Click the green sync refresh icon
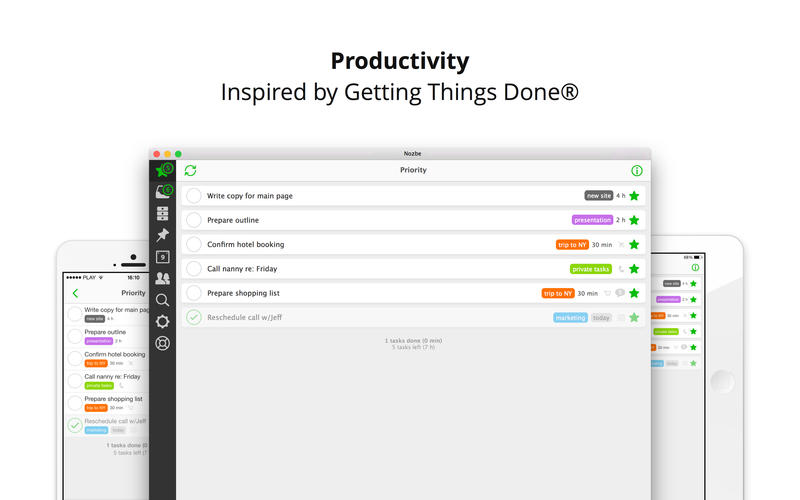 click(x=190, y=171)
